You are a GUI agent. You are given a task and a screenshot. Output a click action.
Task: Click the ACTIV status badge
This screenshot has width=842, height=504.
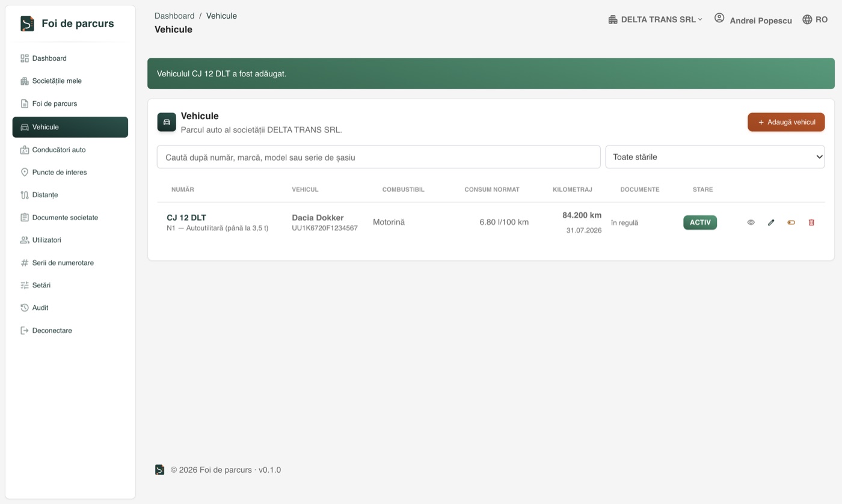tap(700, 223)
